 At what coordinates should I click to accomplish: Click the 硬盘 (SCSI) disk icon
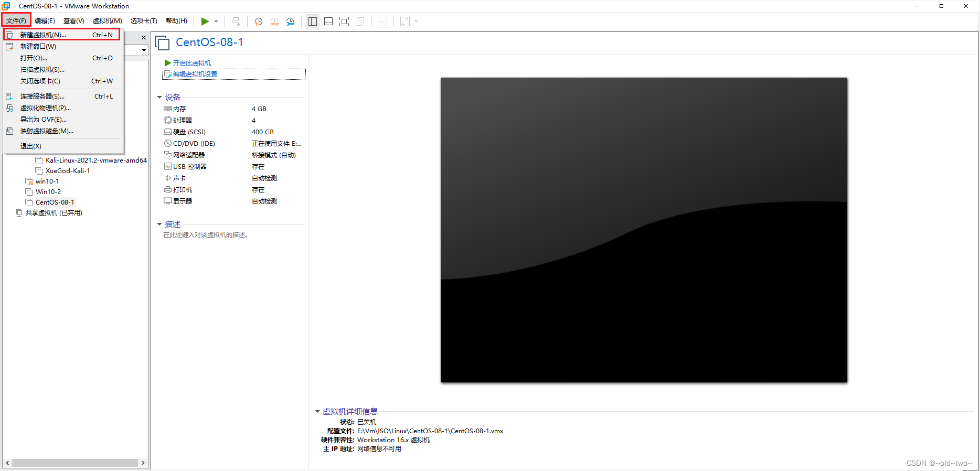(x=168, y=132)
